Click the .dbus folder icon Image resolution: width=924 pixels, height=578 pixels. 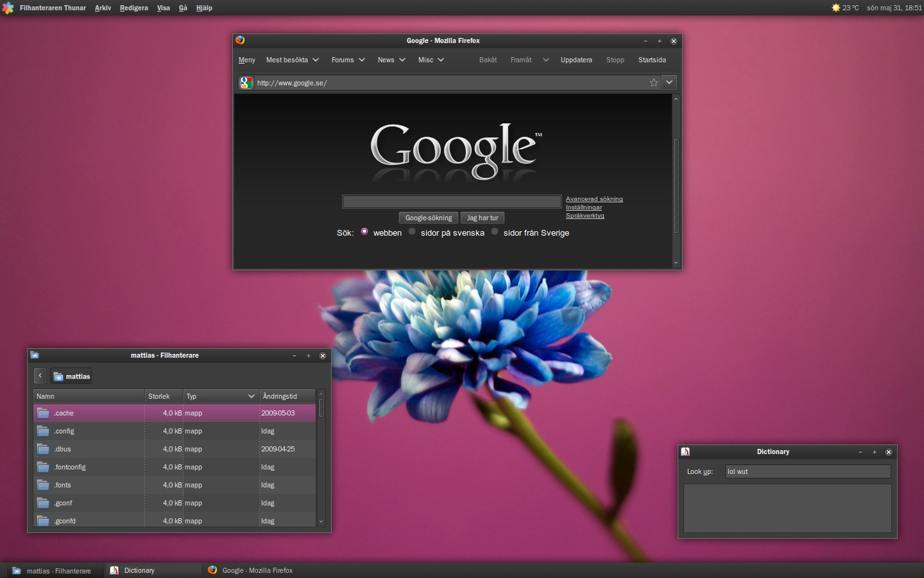pyautogui.click(x=43, y=449)
